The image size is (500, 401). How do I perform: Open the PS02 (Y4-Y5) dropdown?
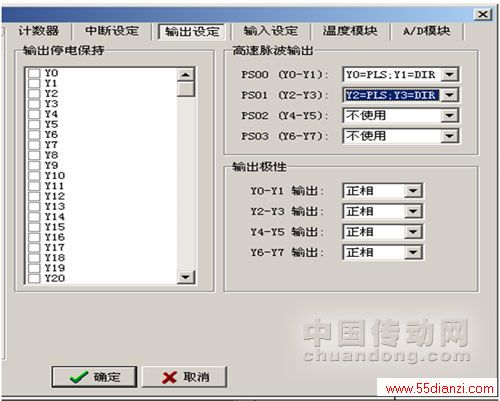449,116
